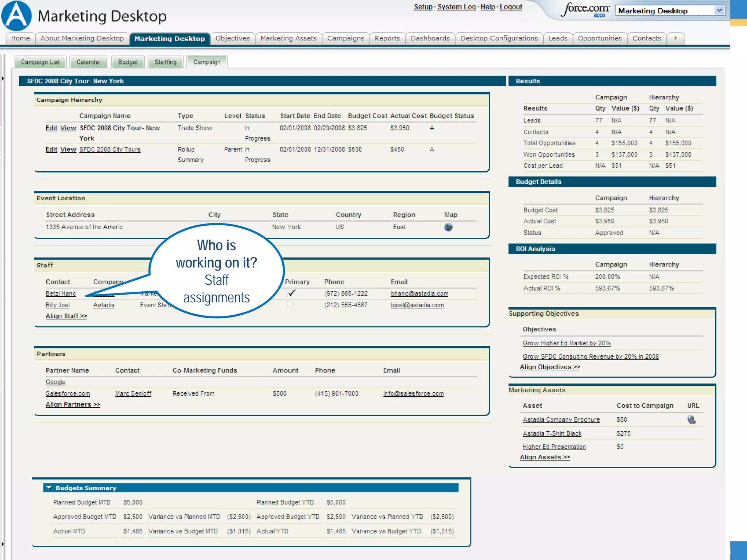Image resolution: width=747 pixels, height=560 pixels.
Task: Open the Dashboards tab
Action: coord(430,38)
